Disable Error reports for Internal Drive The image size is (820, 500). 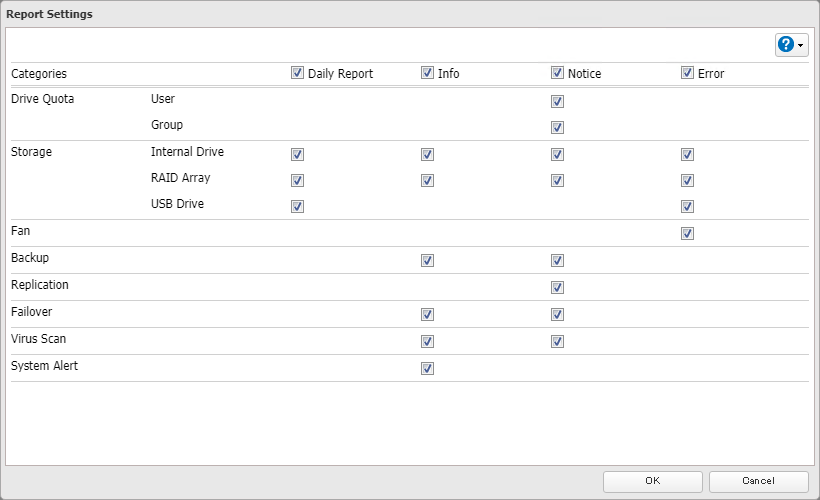click(687, 154)
